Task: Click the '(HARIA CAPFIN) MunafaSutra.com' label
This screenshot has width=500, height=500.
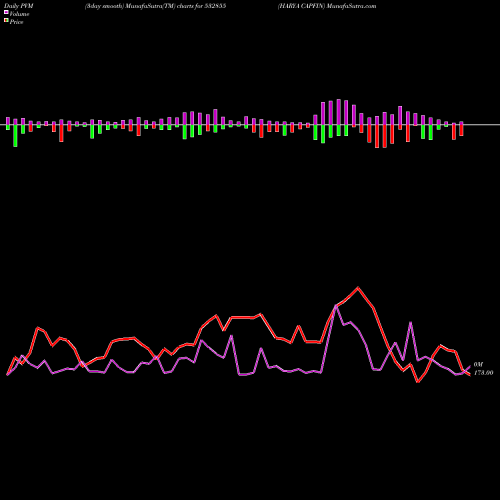Action: (327, 6)
